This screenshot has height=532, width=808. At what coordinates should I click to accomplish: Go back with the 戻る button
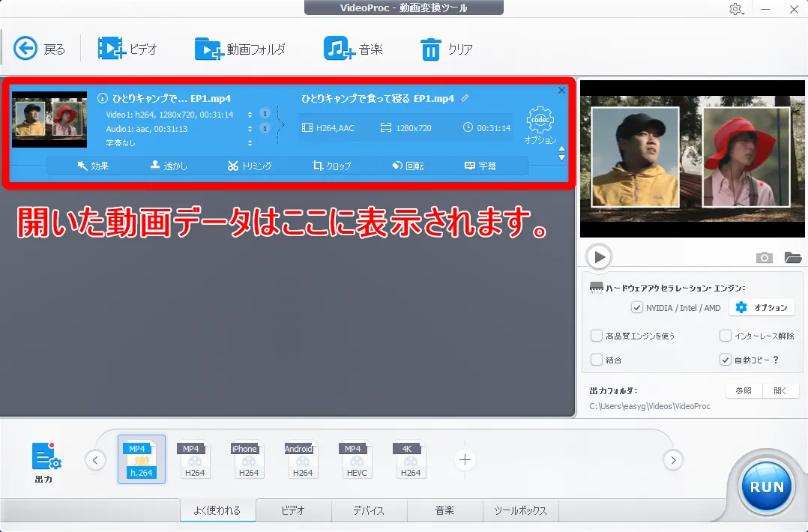[39, 49]
